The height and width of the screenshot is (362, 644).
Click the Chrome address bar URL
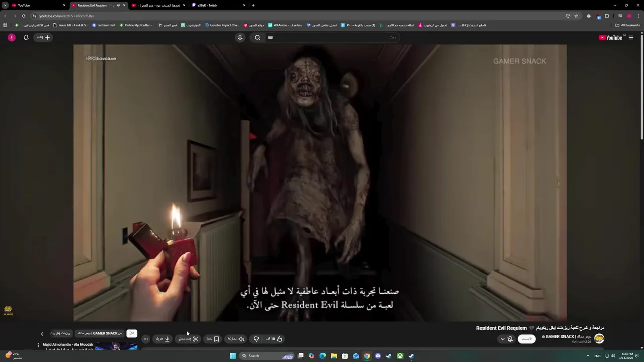(x=67, y=16)
